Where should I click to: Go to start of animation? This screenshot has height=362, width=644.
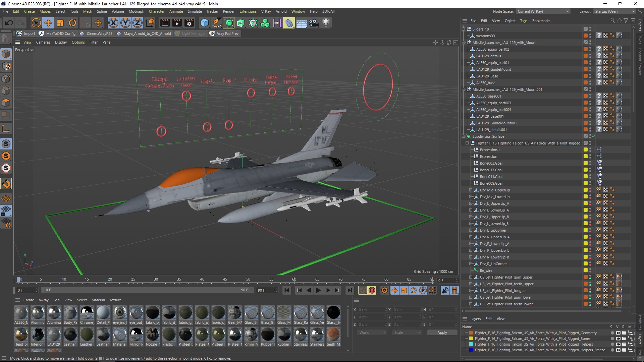tap(287, 290)
